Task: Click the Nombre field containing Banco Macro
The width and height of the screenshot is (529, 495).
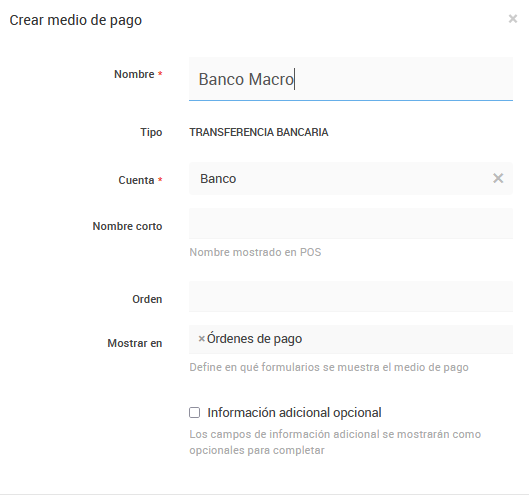Action: [x=351, y=79]
